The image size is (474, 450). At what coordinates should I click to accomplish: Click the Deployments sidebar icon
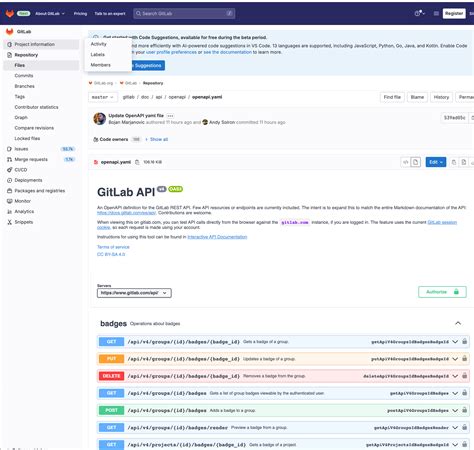click(9, 180)
